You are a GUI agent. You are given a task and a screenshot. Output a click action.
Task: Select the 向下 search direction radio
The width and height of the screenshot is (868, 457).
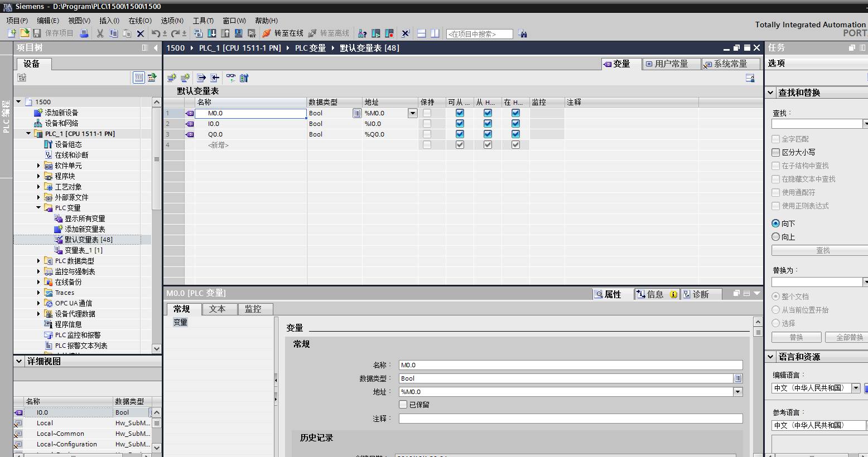coord(775,223)
